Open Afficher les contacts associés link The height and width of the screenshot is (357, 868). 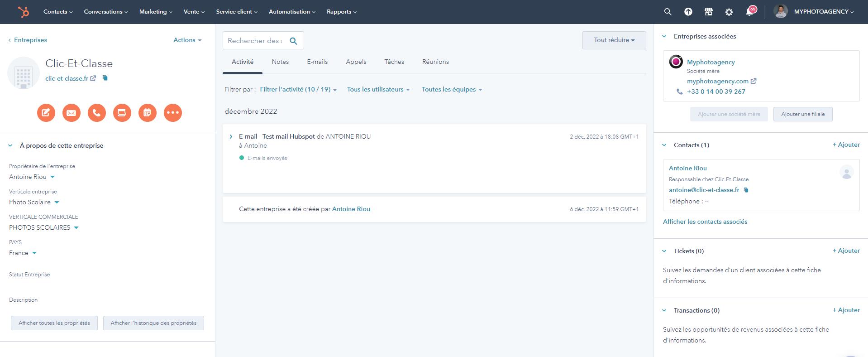(x=705, y=222)
